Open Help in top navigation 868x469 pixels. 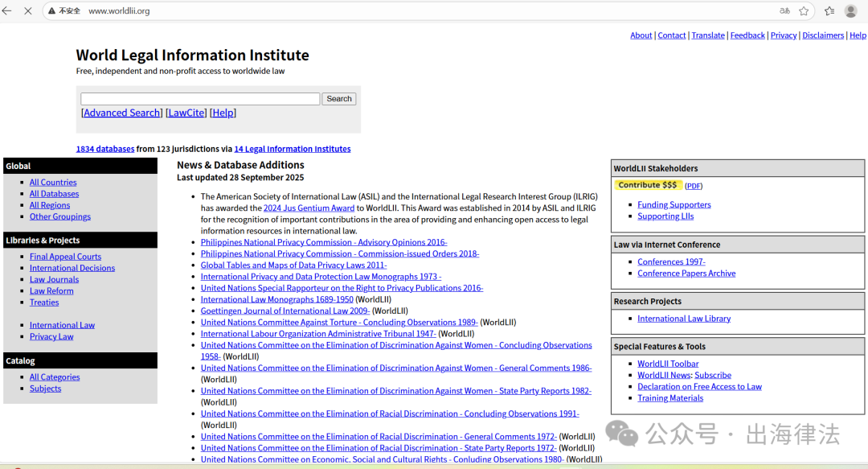pos(858,35)
